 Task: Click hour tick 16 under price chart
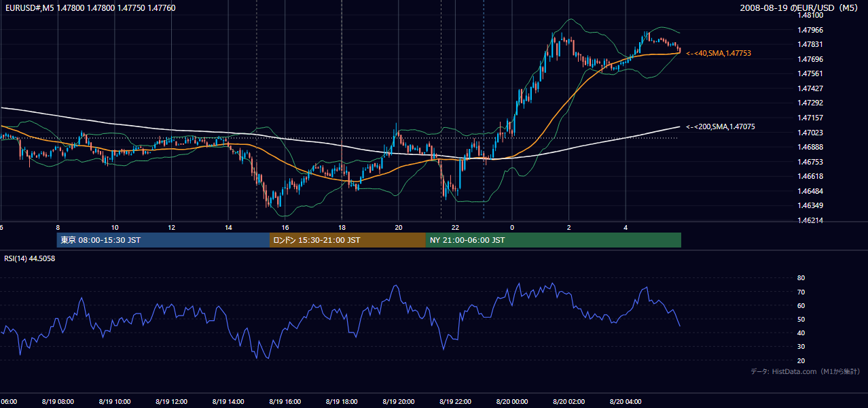coord(285,228)
